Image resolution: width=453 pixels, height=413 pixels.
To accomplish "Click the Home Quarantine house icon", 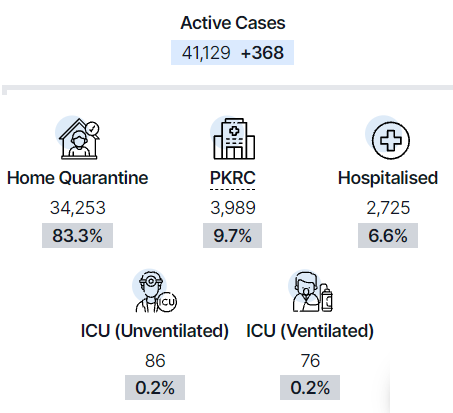I will click(78, 138).
